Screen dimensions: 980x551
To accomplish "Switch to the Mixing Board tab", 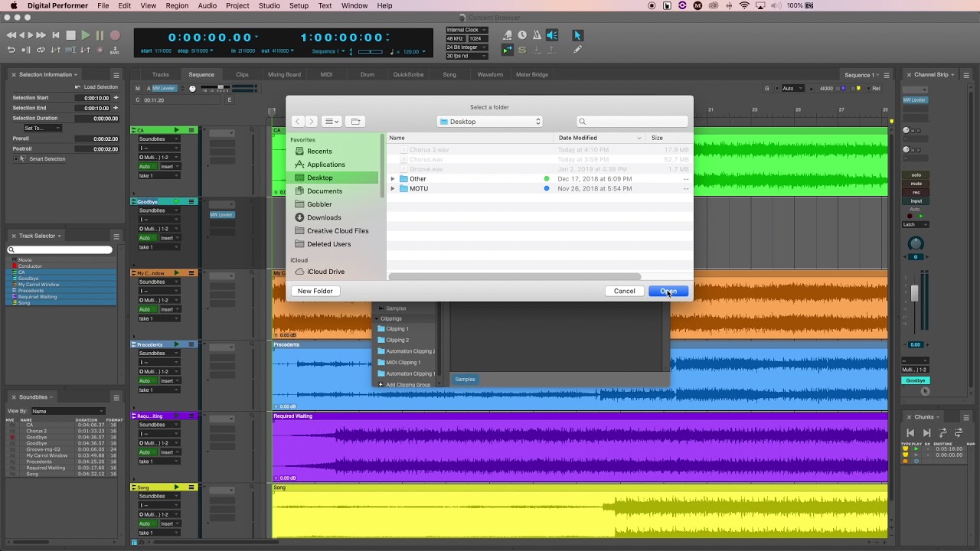I will coord(284,75).
